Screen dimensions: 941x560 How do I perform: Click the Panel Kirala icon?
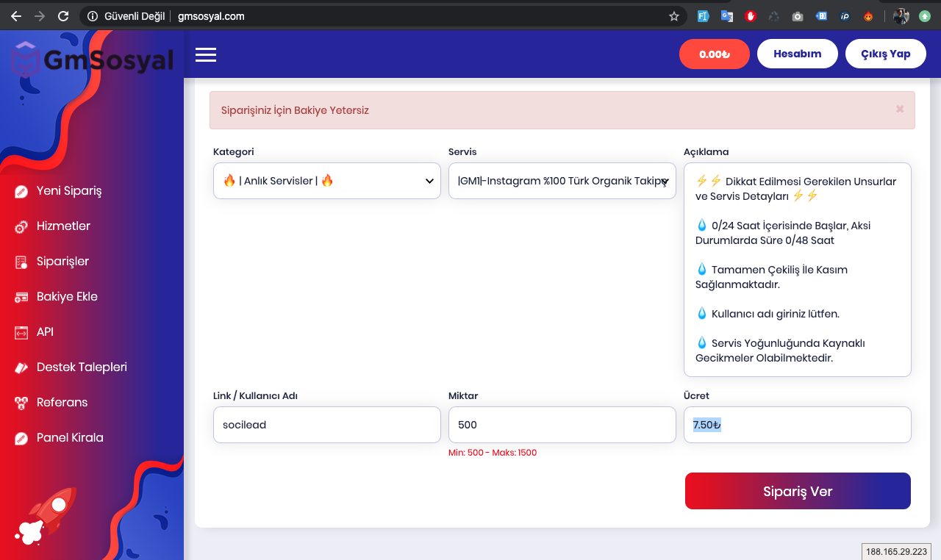pyautogui.click(x=21, y=438)
